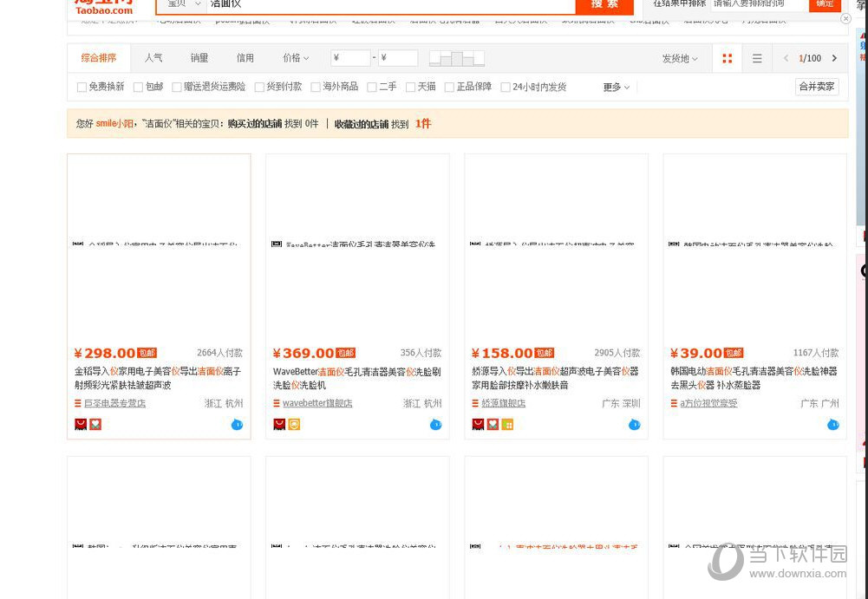Open the 价格 sort dropdown
868x599 pixels.
(x=295, y=58)
